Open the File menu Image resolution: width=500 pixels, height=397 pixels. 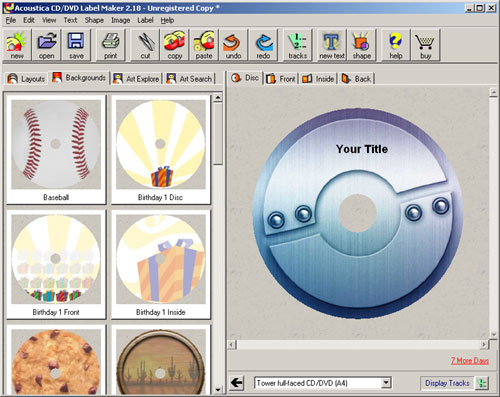11,20
